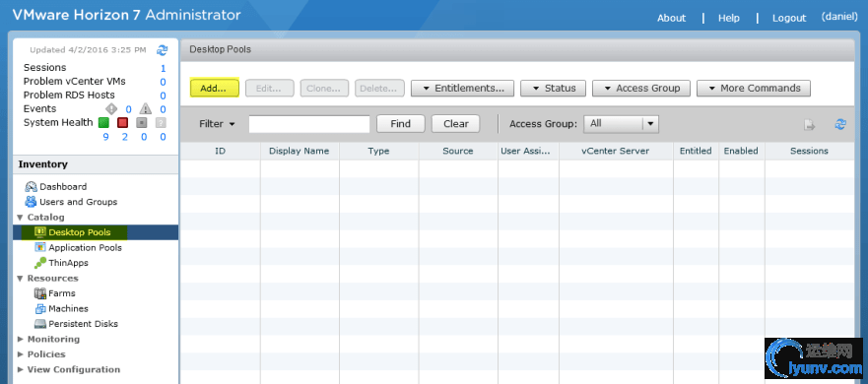Screen dimensions: 868x384
Task: Open Users and Groups
Action: (78, 202)
